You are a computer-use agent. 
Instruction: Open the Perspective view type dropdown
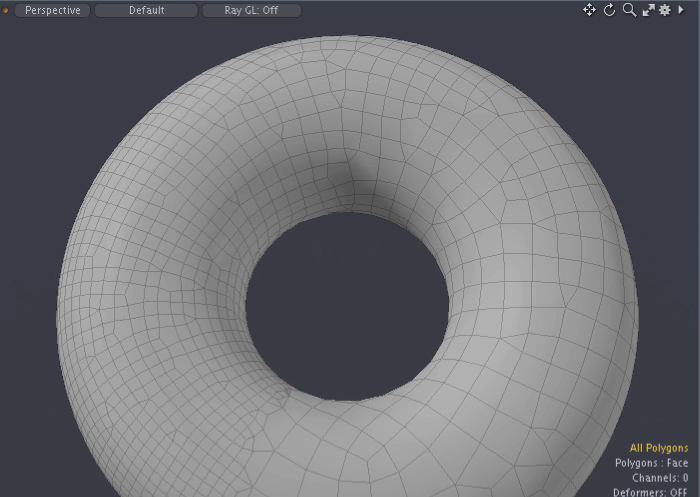[52, 10]
